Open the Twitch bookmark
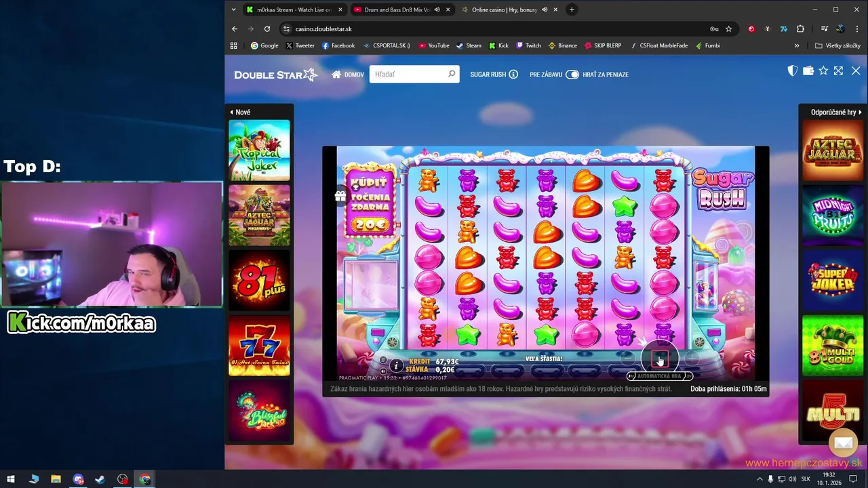Viewport: 868px width, 488px height. [x=528, y=45]
